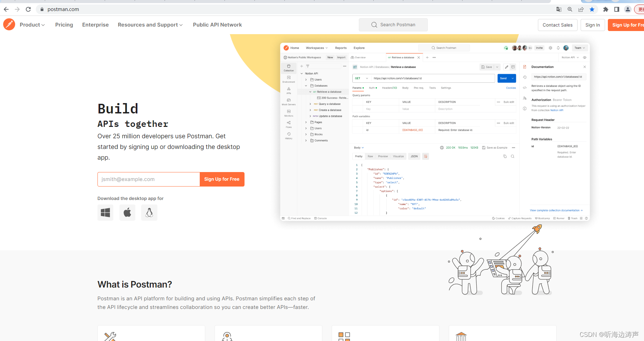Click the browser translate page icon
The width and height of the screenshot is (644, 341).
[x=559, y=9]
